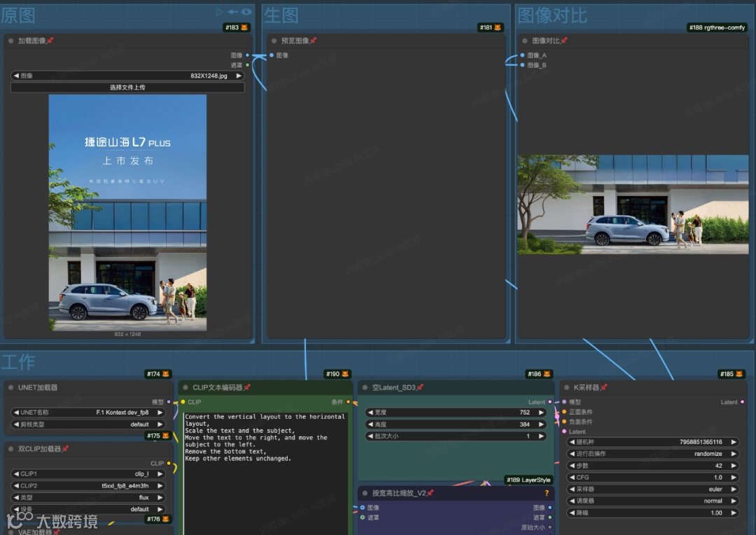756x535 pixels.
Task: Collapse 加载图像 node via its gray dot
Action: (10, 41)
